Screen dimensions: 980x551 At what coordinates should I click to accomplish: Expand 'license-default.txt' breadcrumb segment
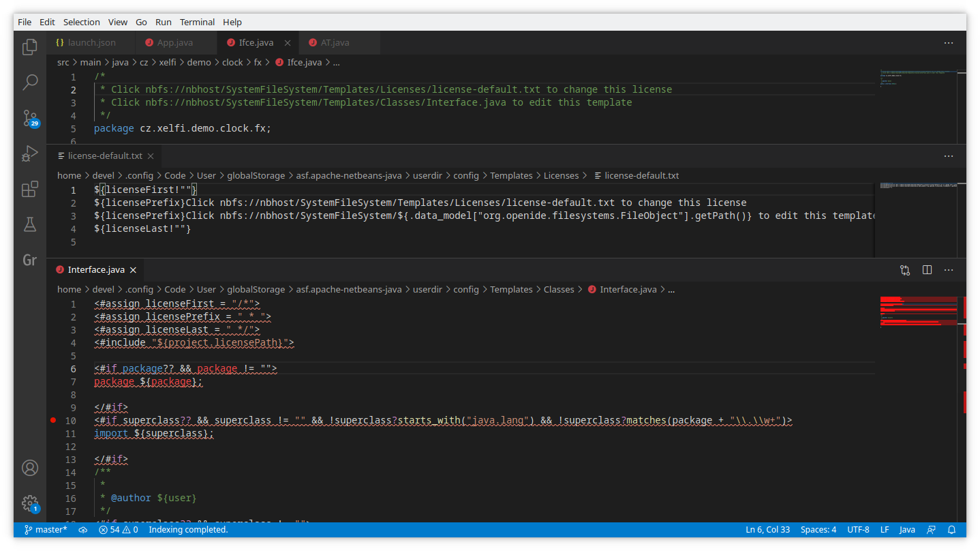(637, 176)
